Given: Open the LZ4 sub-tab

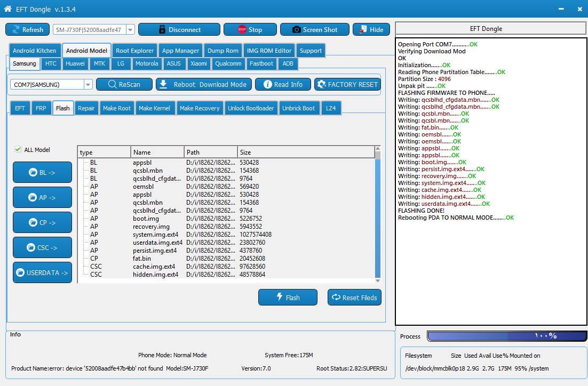Looking at the screenshot, I should point(331,108).
